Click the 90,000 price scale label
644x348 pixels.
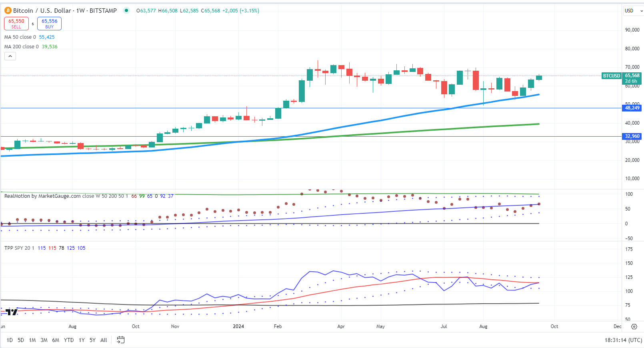click(632, 30)
